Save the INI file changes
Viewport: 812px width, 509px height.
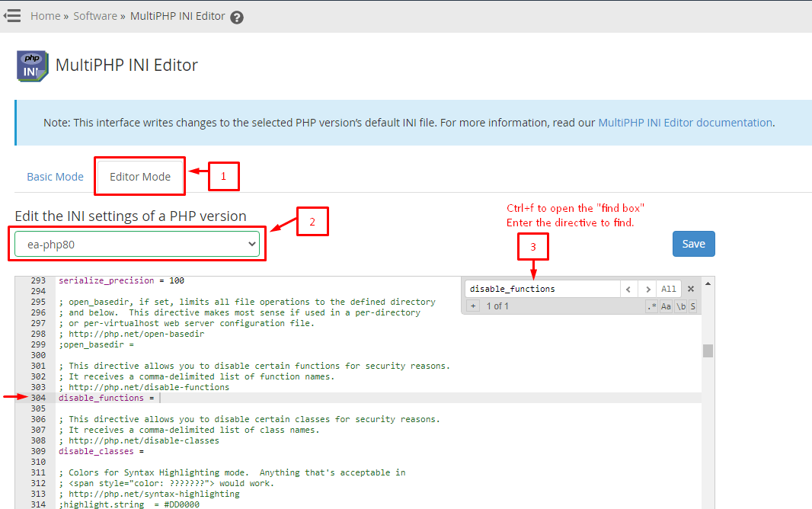tap(693, 244)
